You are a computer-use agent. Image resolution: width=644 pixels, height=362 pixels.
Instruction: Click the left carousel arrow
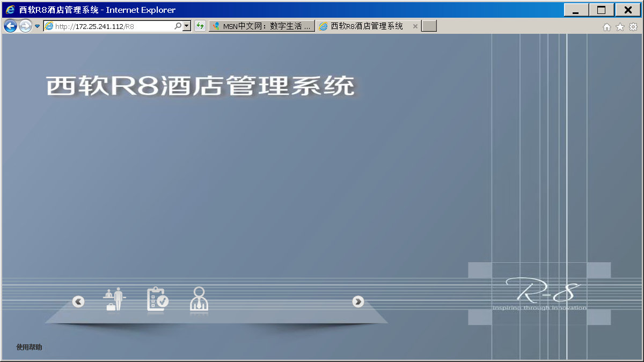[x=78, y=302]
